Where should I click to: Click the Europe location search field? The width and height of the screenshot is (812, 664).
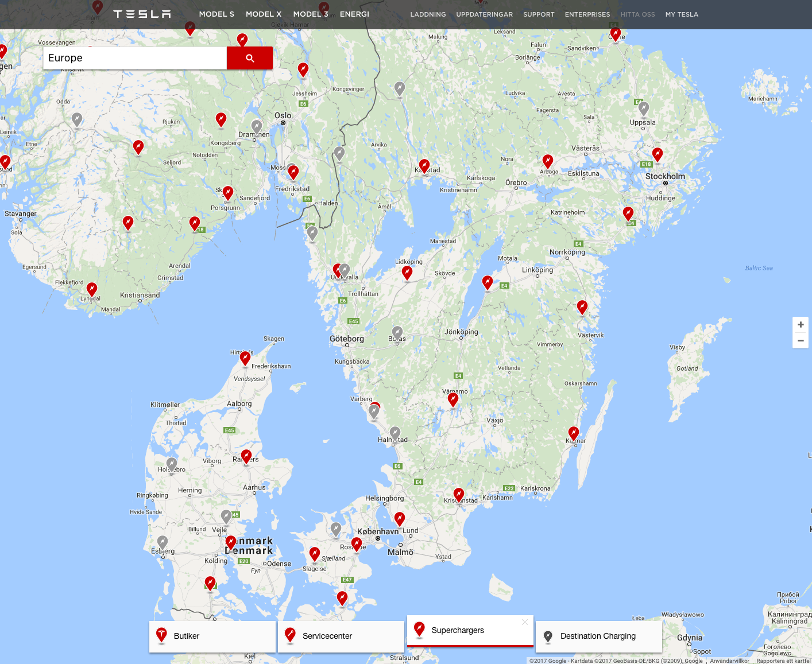(135, 58)
